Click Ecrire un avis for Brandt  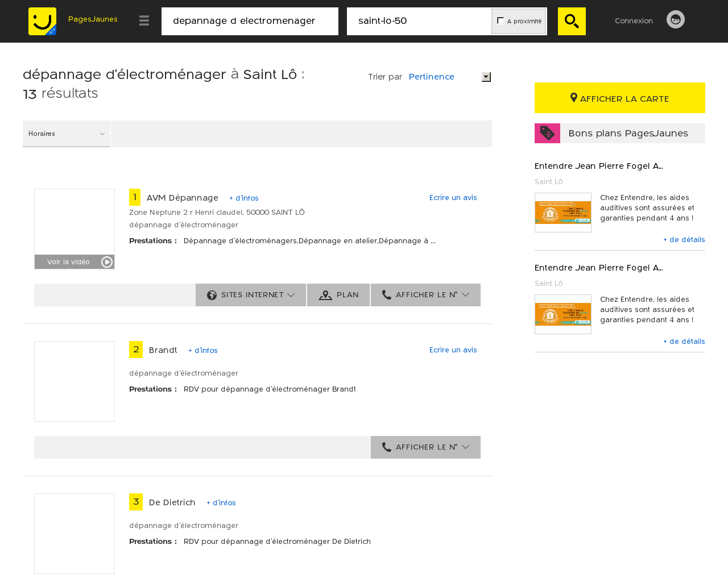453,350
